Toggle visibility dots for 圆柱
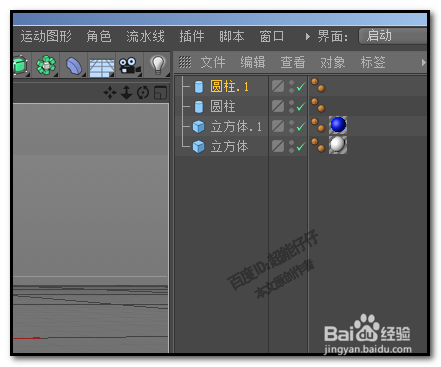Image resolution: width=441 pixels, height=367 pixels. tap(292, 106)
